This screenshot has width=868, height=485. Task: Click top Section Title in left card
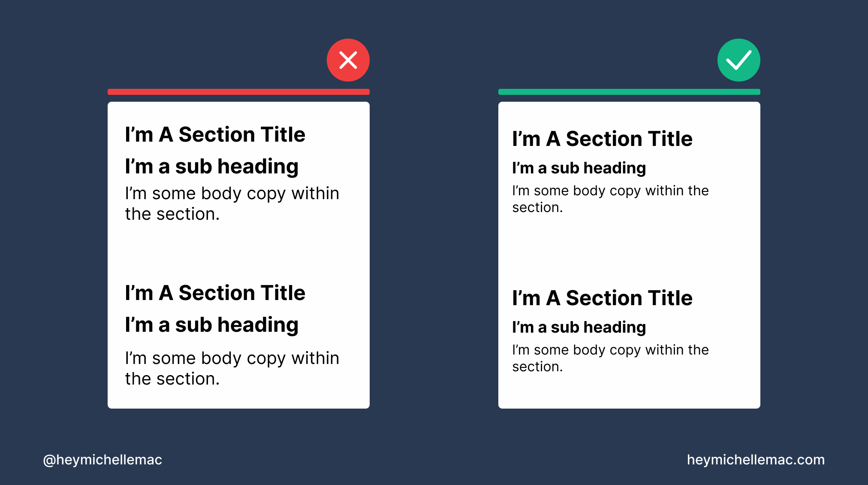[215, 134]
